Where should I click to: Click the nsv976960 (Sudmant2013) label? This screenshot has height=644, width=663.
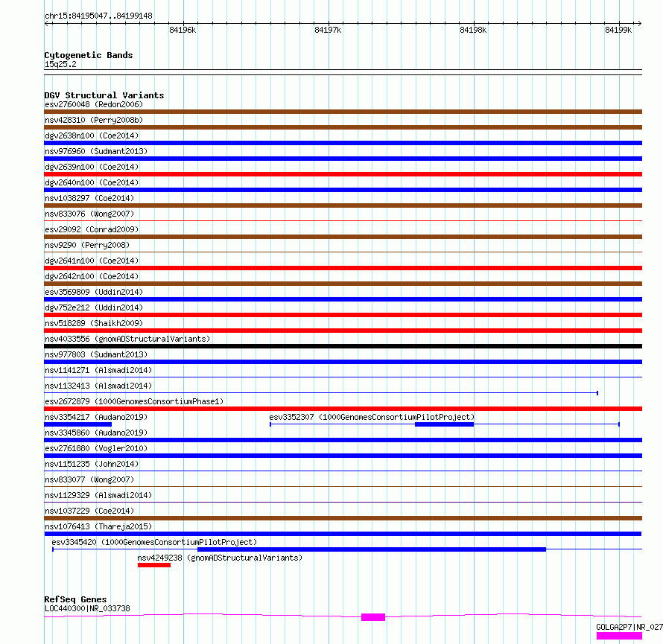pyautogui.click(x=96, y=151)
